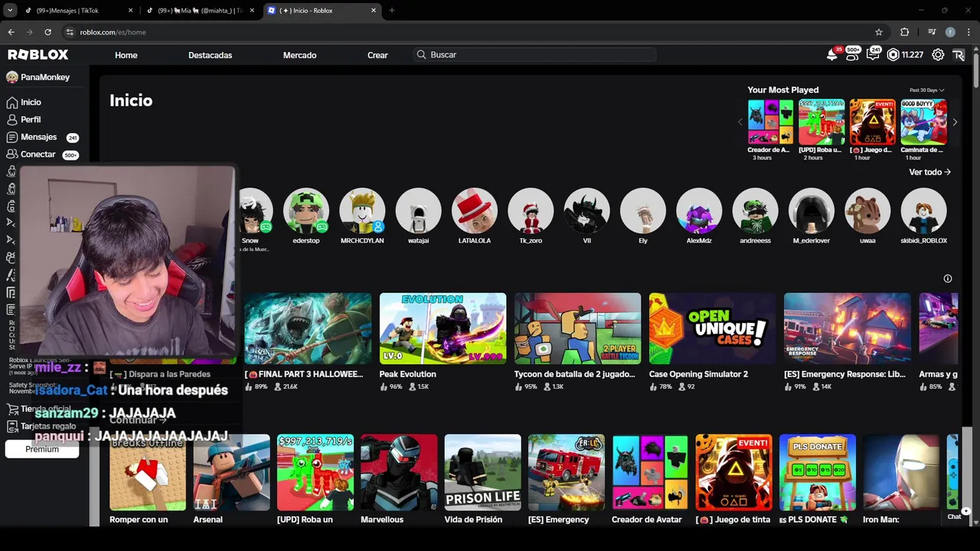This screenshot has height=551, width=980.
Task: Open friend ederstop's avatar
Action: (x=306, y=210)
